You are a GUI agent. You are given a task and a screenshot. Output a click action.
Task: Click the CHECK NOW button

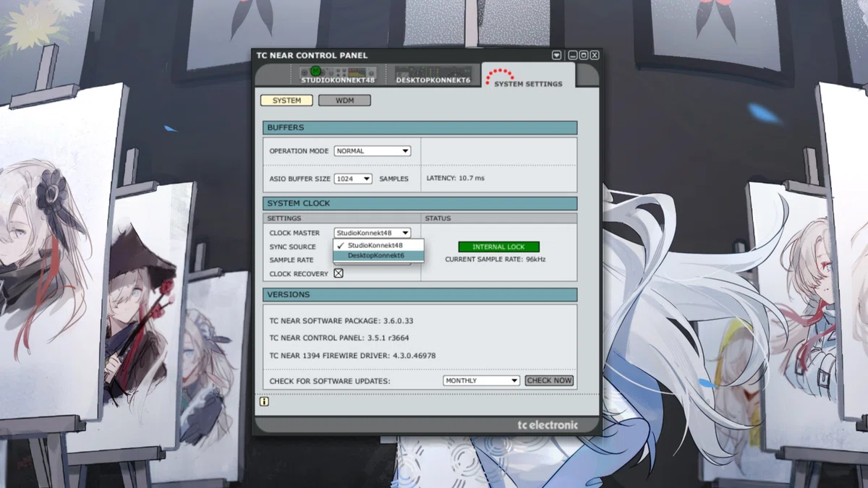(x=549, y=380)
